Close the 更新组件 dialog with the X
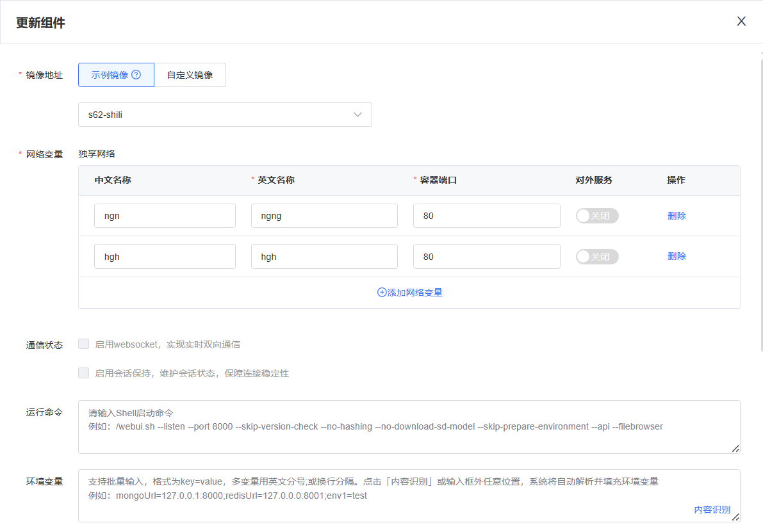The width and height of the screenshot is (763, 532). tap(741, 21)
